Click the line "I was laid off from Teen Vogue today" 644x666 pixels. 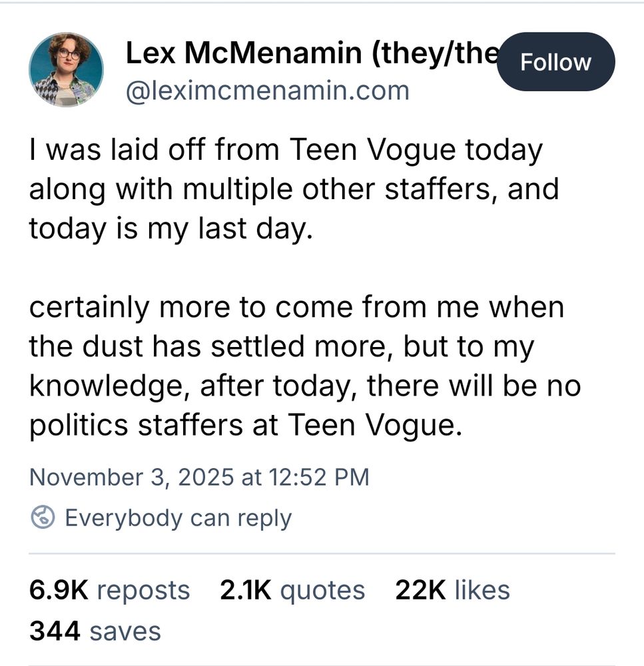[286, 151]
